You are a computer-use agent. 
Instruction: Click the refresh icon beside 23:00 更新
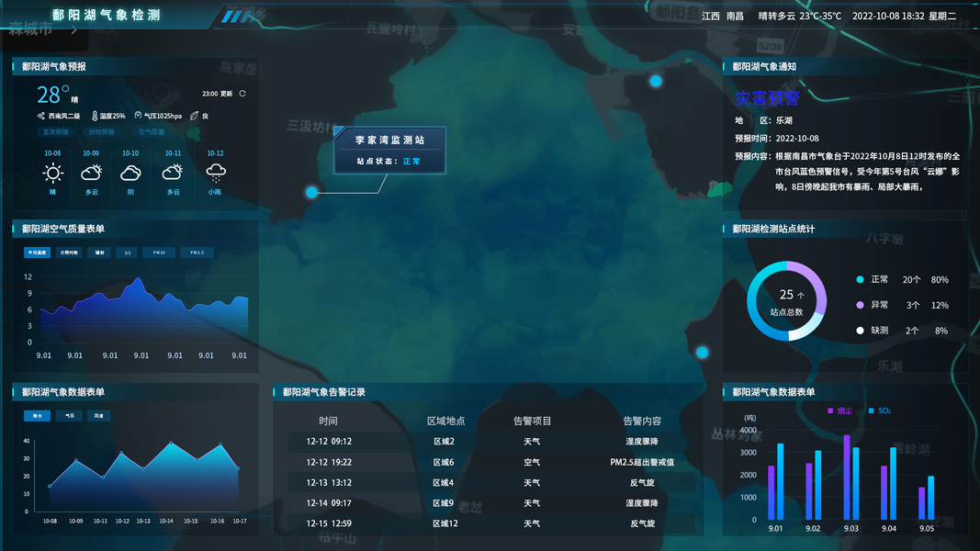point(242,94)
